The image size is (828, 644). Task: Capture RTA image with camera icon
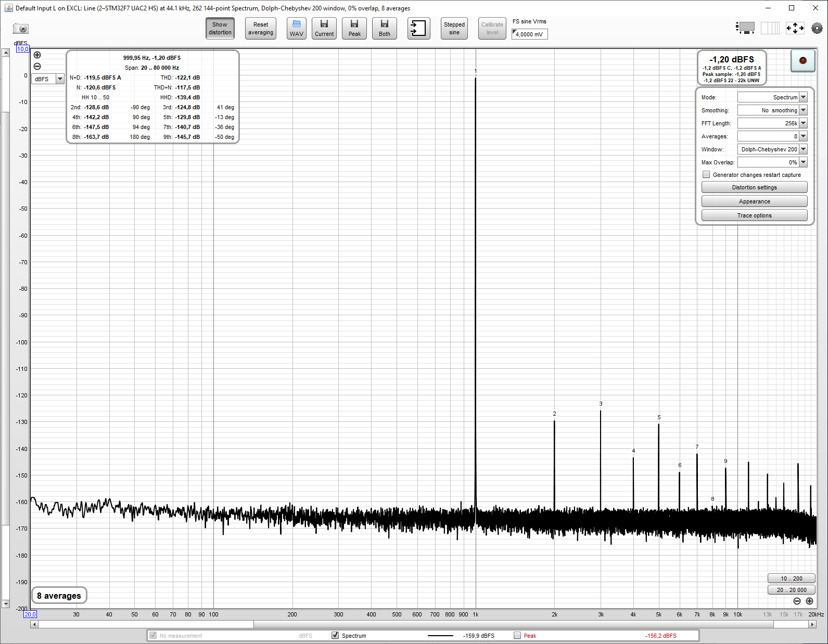tap(21, 29)
